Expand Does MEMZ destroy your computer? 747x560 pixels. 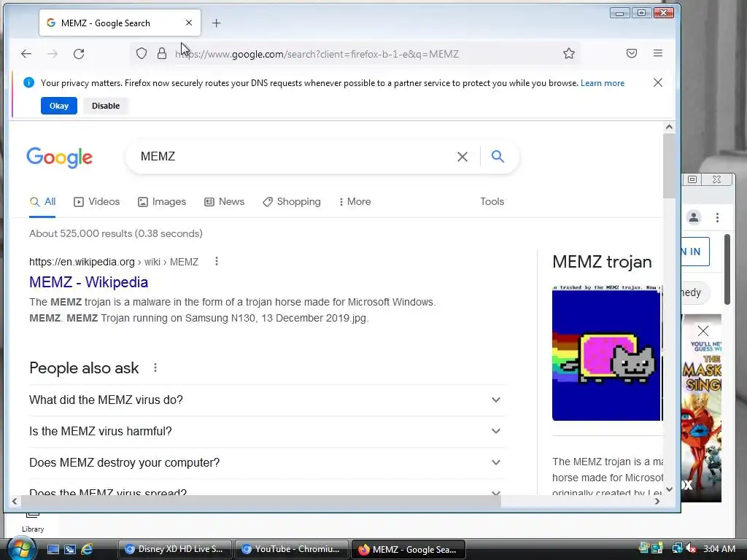coord(267,463)
